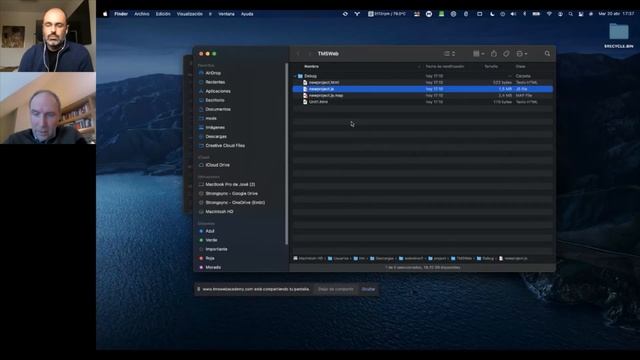Screen dimensions: 640x360
Task: Open the Visualización menu
Action: [x=189, y=14]
